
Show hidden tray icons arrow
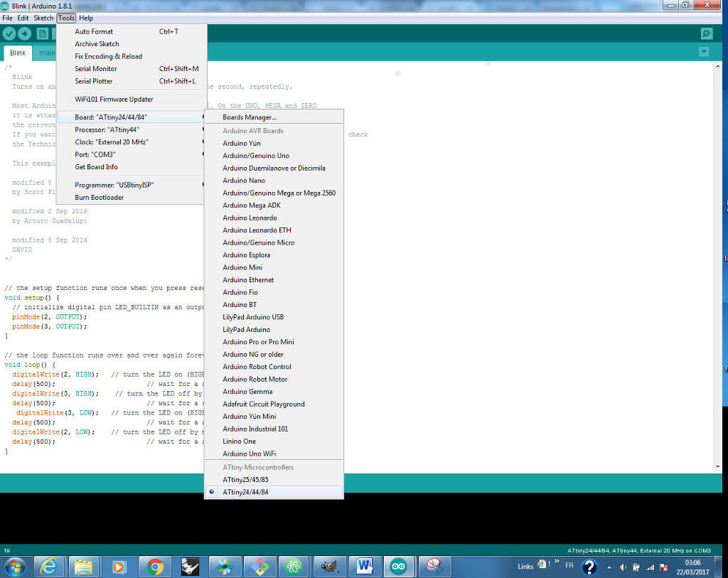coord(609,567)
